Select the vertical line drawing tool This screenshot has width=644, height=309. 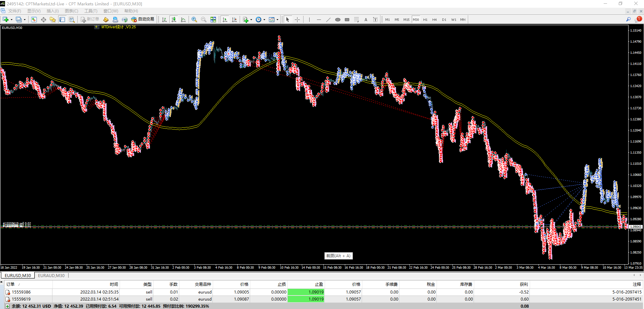pyautogui.click(x=309, y=20)
